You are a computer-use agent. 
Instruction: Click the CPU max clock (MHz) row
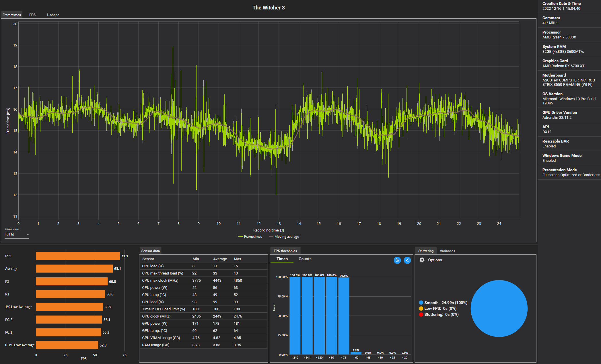click(x=204, y=281)
